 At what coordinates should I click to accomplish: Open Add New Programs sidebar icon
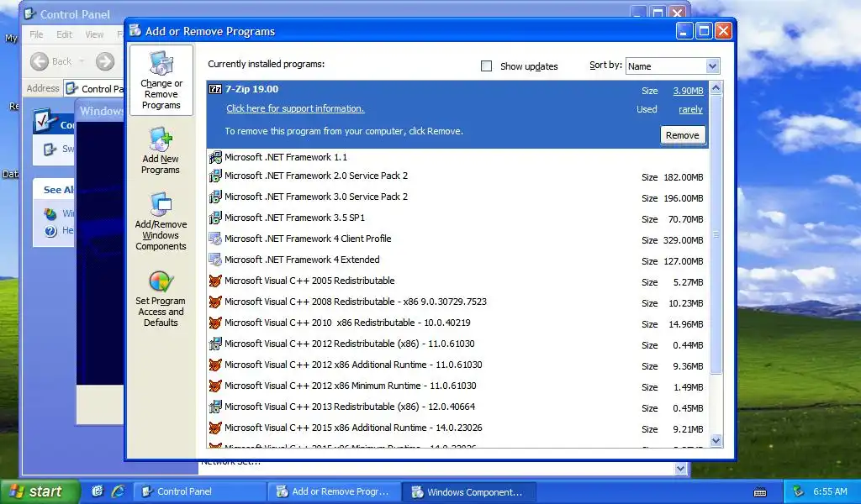tap(161, 151)
